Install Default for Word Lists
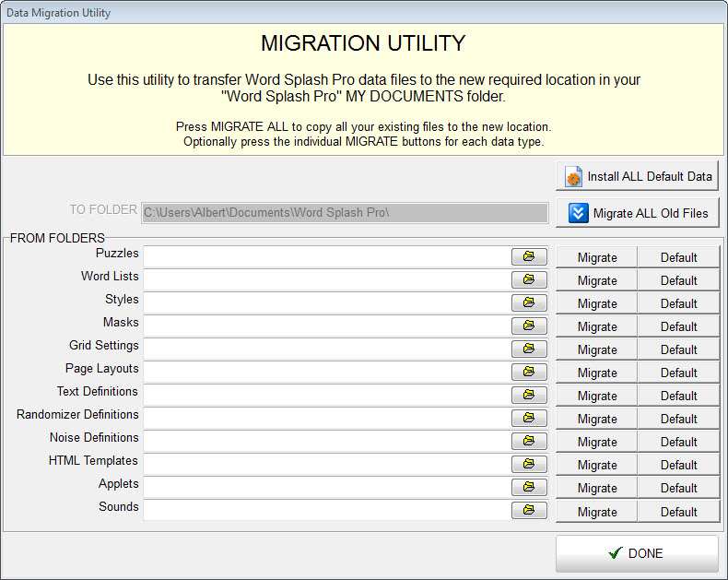The image size is (728, 580). [x=678, y=280]
